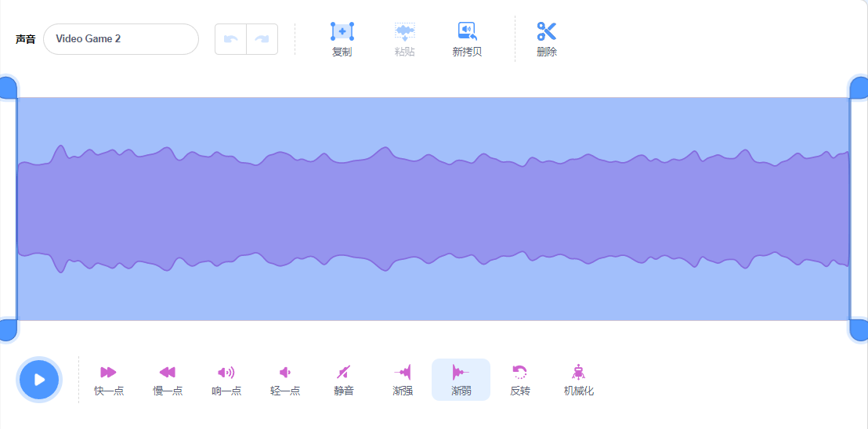Click the bottom-right selection trim handle
Screen dimensions: 868x429
click(x=859, y=330)
